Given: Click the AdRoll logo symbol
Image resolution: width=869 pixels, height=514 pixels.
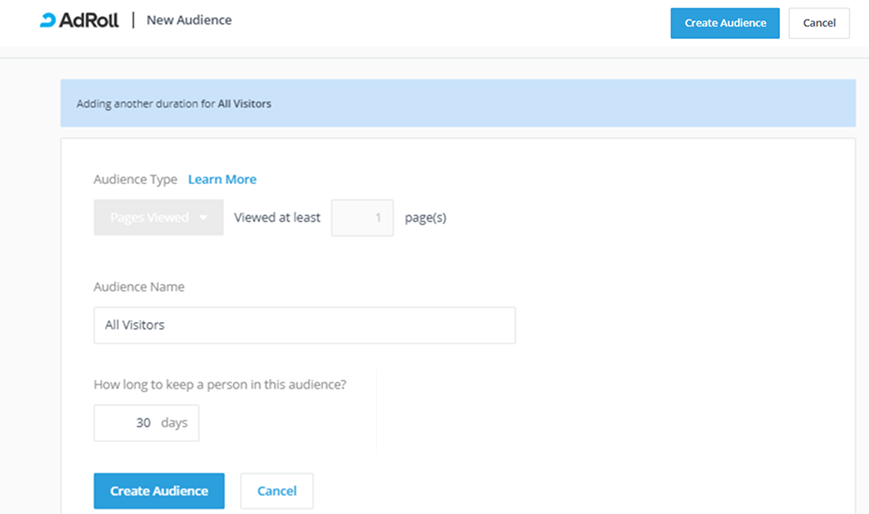Looking at the screenshot, I should coord(48,20).
